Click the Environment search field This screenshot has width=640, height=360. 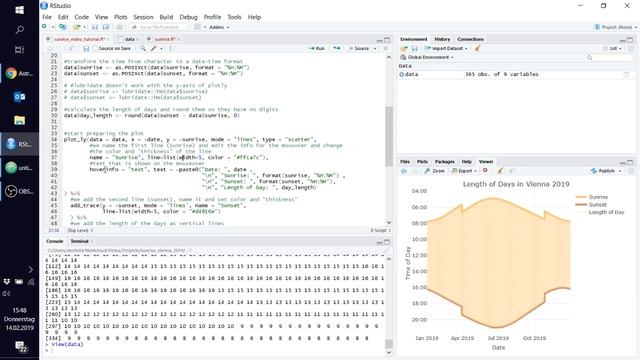(610, 58)
